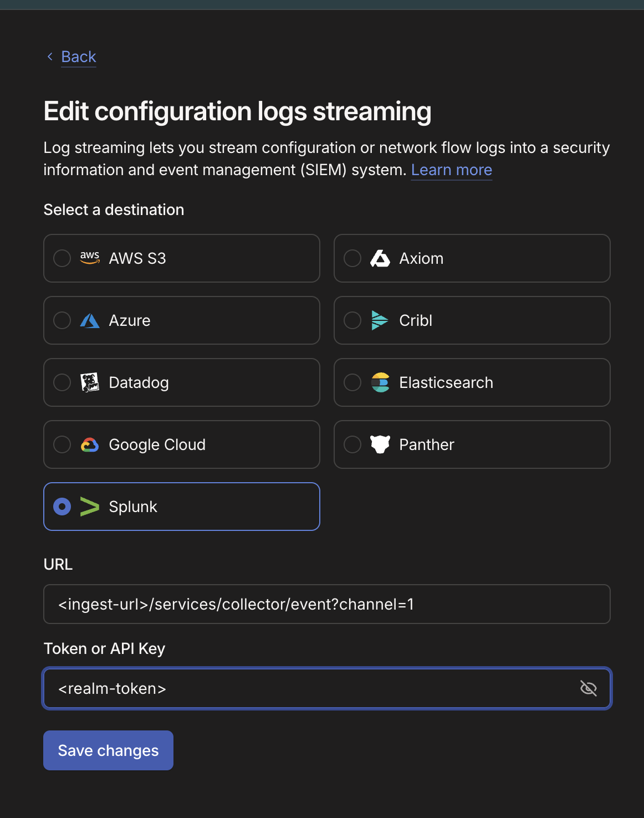Image resolution: width=644 pixels, height=818 pixels.
Task: Click the Elasticsearch destination label
Action: [x=446, y=382]
